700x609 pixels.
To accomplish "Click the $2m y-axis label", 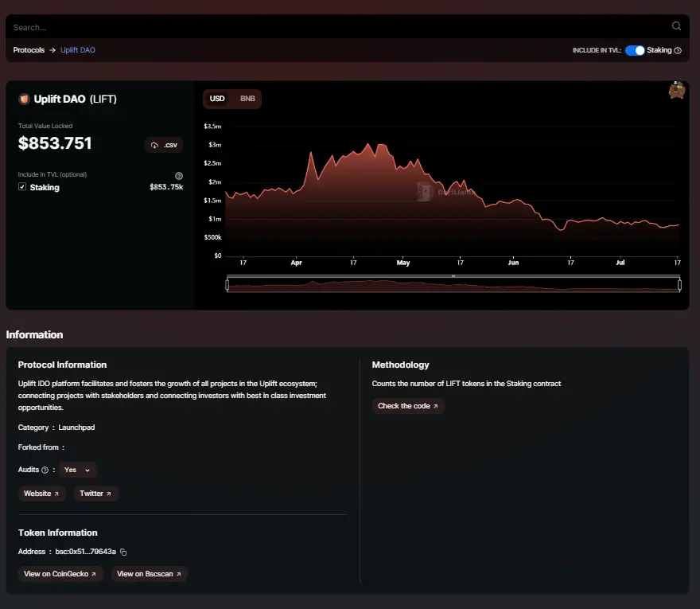I will pos(215,182).
